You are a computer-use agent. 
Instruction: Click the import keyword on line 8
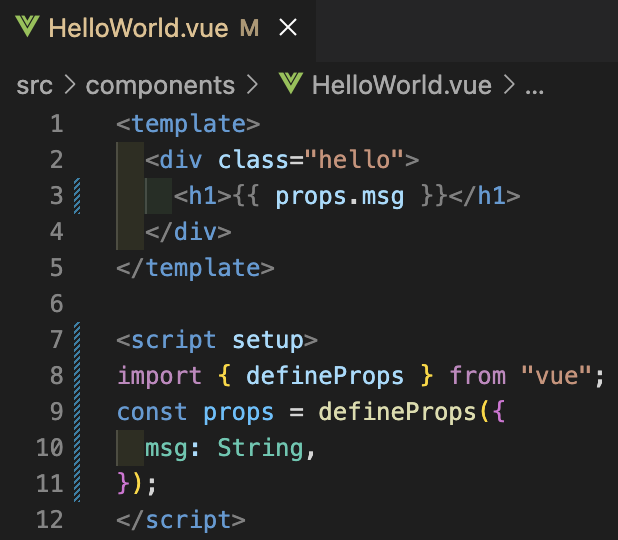point(160,376)
